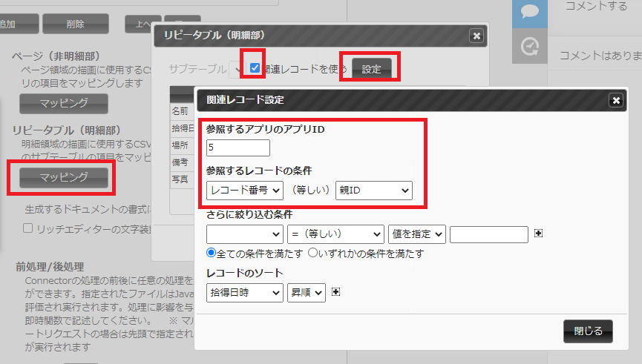The height and width of the screenshot is (364, 642).
Task: Select the いずれかの条件を満たす radio button
Action: coord(312,254)
